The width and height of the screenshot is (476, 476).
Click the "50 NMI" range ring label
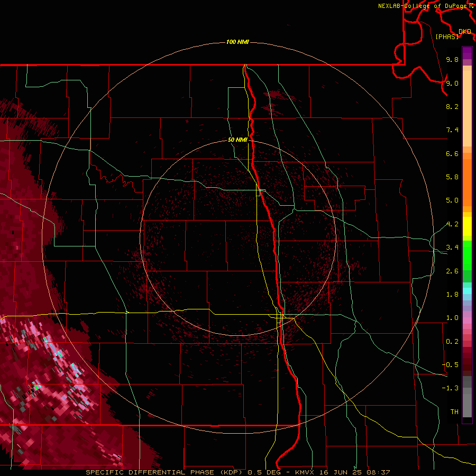237,140
